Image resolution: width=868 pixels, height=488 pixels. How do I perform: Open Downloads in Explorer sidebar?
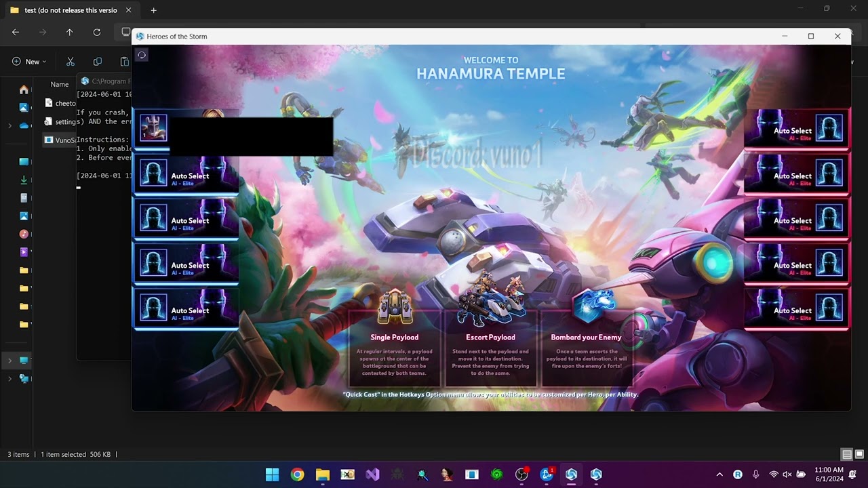point(24,180)
